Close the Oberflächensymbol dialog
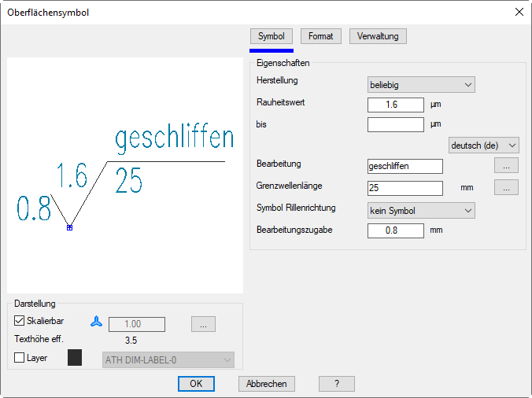The image size is (532, 398). [518, 12]
